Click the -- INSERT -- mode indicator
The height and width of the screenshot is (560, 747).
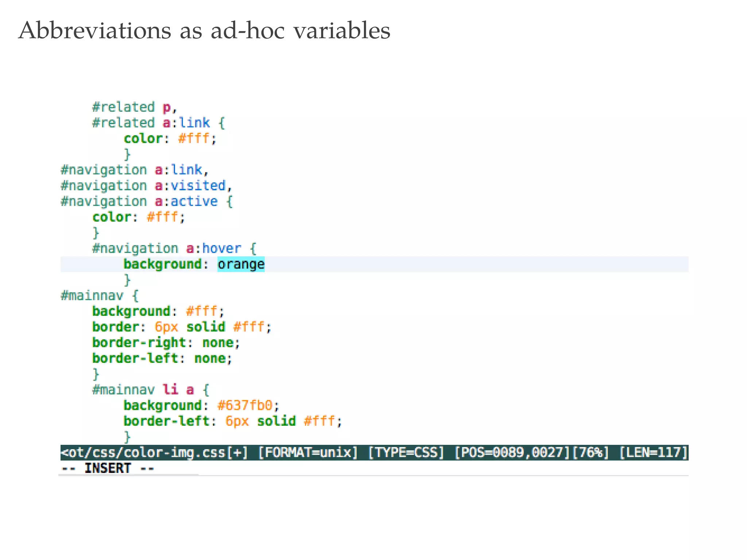point(108,468)
